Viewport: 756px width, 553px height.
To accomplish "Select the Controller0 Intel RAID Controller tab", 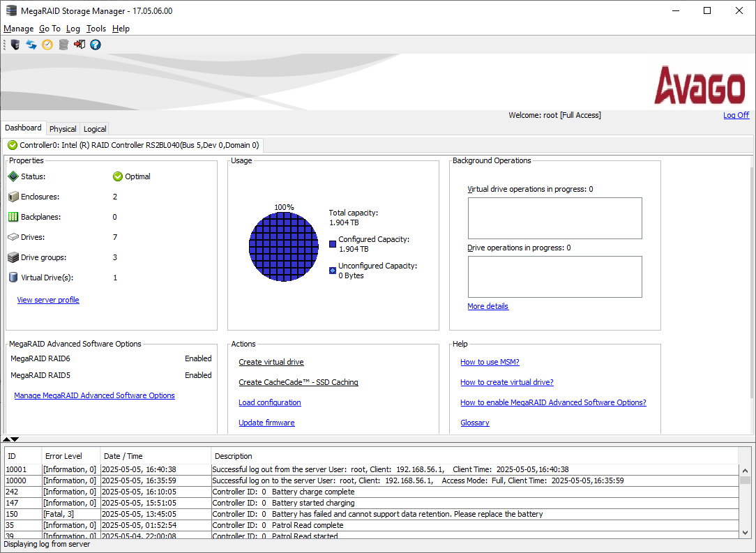I will point(133,145).
